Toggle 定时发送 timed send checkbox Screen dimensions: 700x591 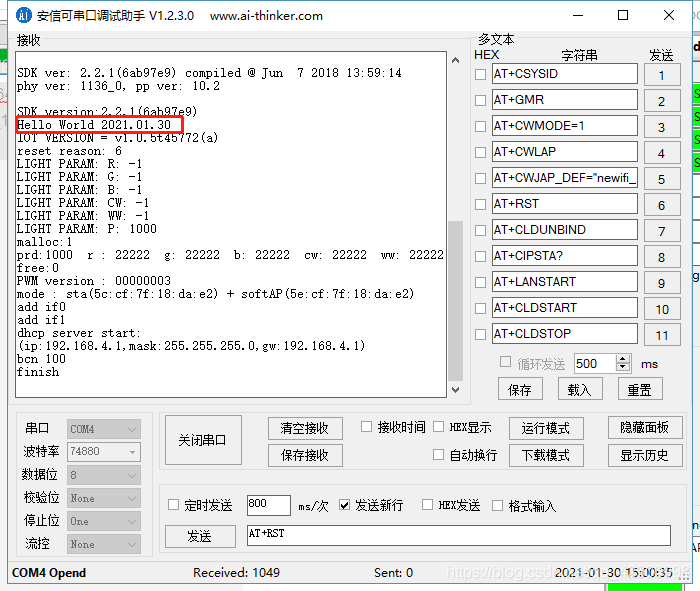173,505
